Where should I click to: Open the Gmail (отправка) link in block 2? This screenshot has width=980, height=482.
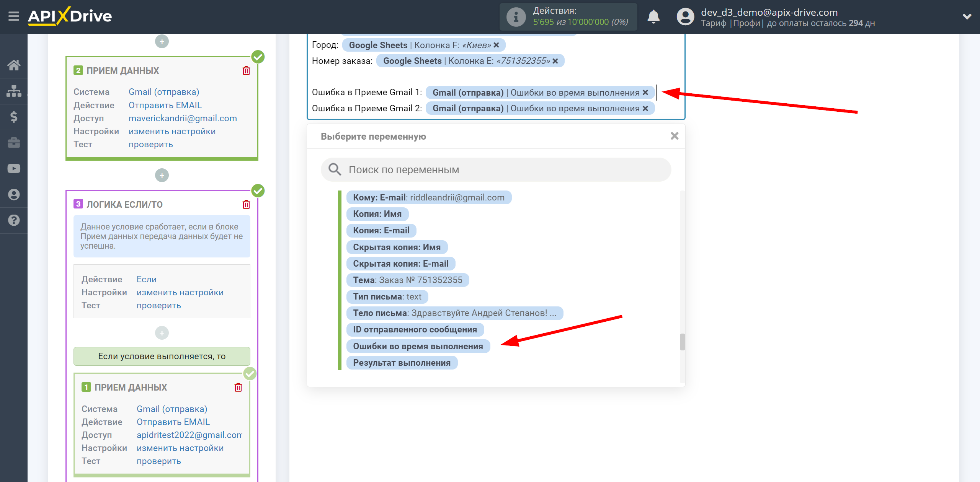[x=164, y=92]
